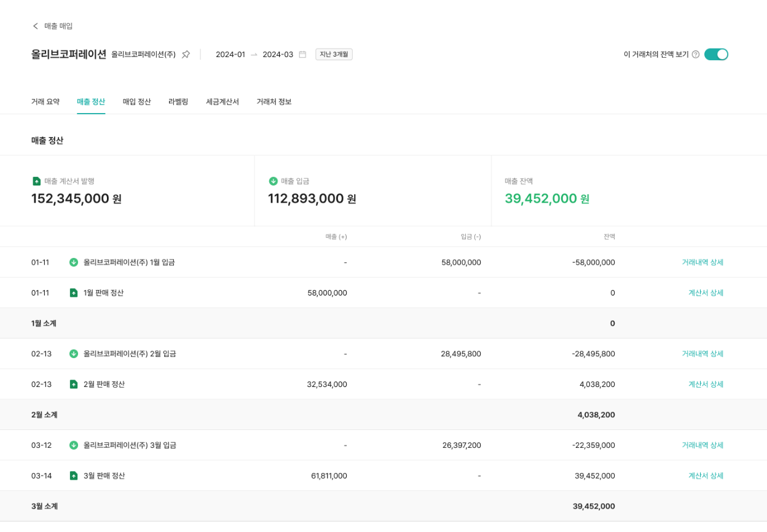The image size is (767, 532).
Task: Click the invoice icon on 2월 판매 정산
Action: [x=74, y=385]
